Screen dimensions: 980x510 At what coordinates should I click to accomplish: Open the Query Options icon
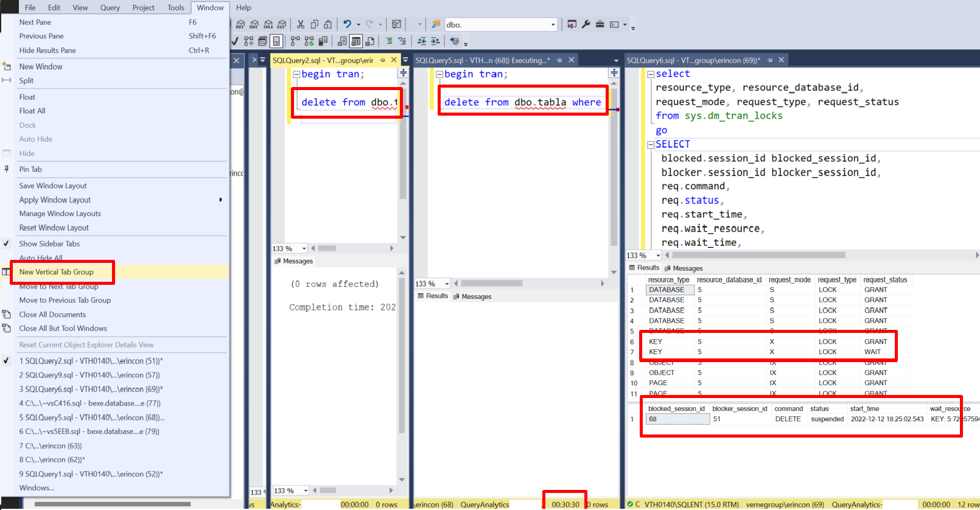pyautogui.click(x=262, y=41)
